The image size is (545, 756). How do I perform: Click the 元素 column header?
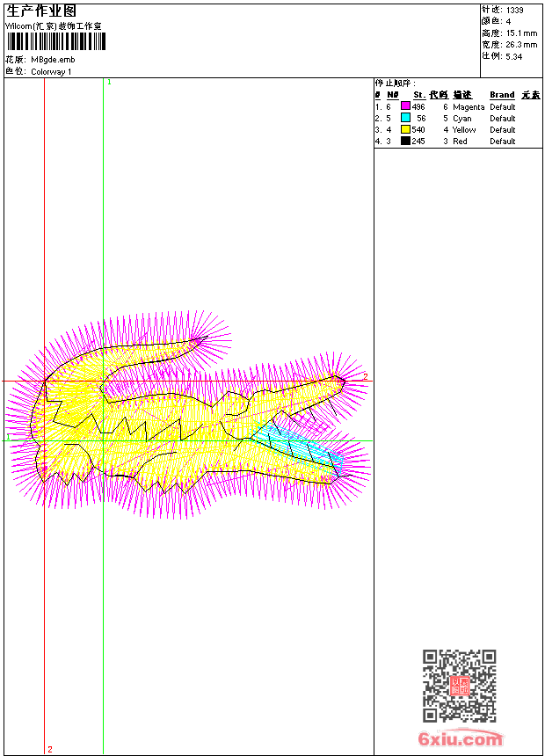point(531,95)
